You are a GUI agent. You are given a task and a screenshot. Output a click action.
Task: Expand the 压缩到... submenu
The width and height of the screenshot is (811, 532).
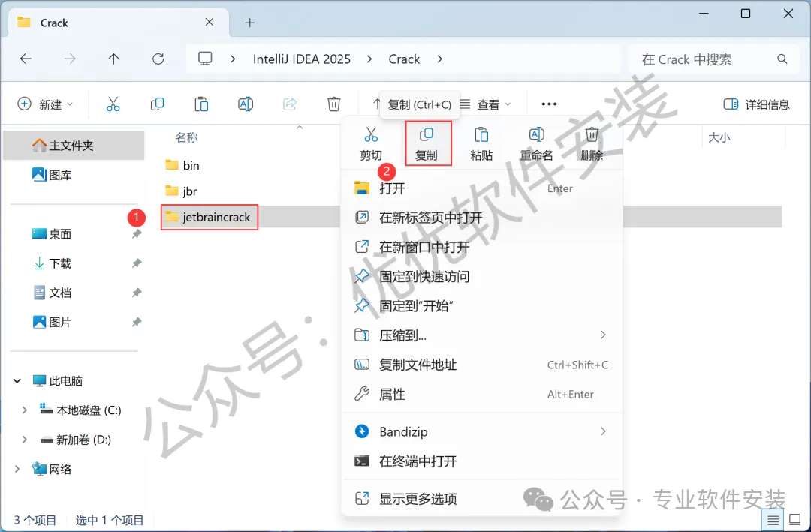click(602, 335)
